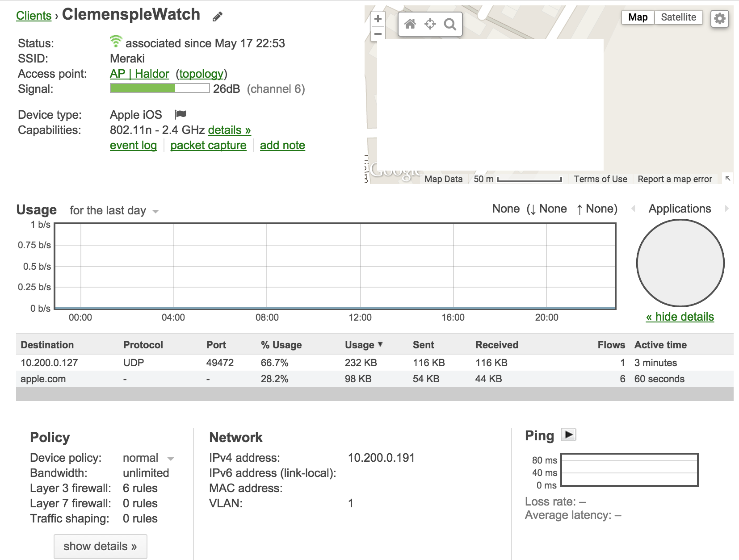Viewport: 739px width, 560px height.
Task: Click show details button in Policy
Action: point(100,546)
